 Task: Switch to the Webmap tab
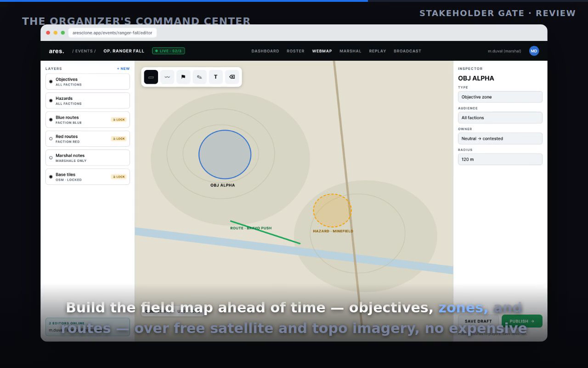(x=322, y=51)
